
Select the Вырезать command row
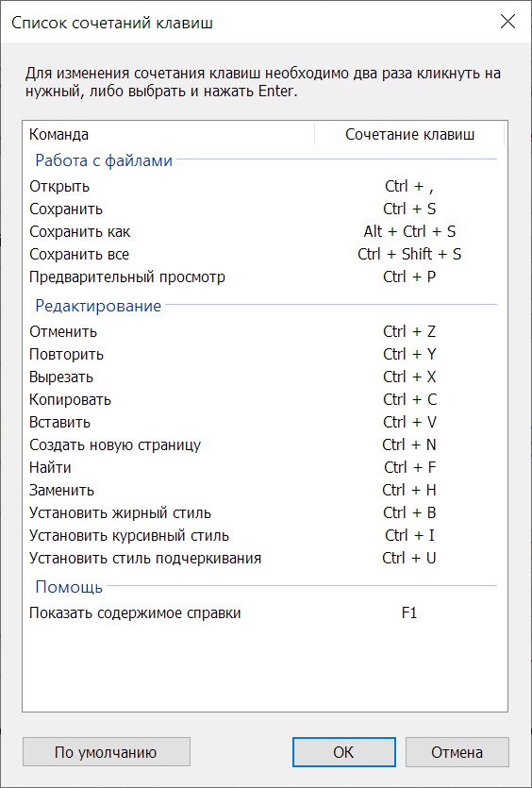coord(265,377)
